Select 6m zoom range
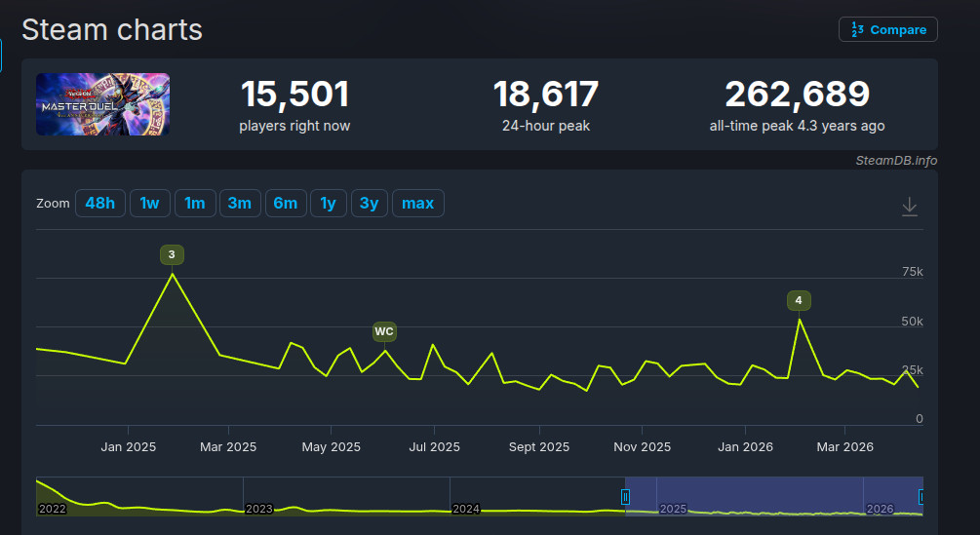The width and height of the screenshot is (980, 535). point(285,203)
